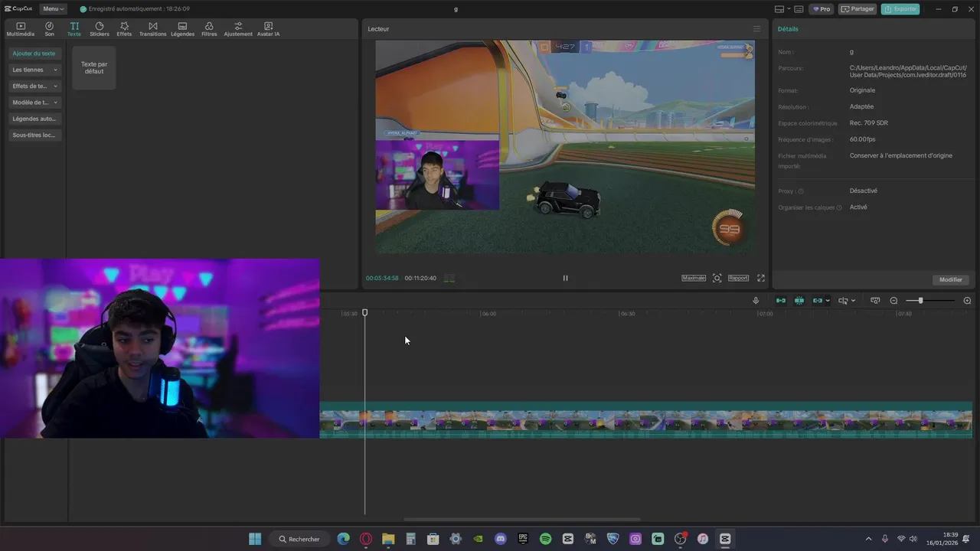
Task: Open File Explorer from the taskbar
Action: point(388,539)
